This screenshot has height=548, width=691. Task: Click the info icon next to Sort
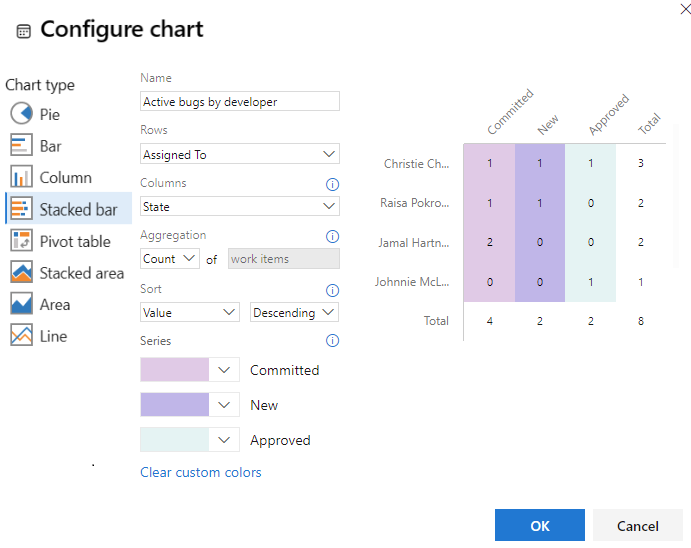333,290
